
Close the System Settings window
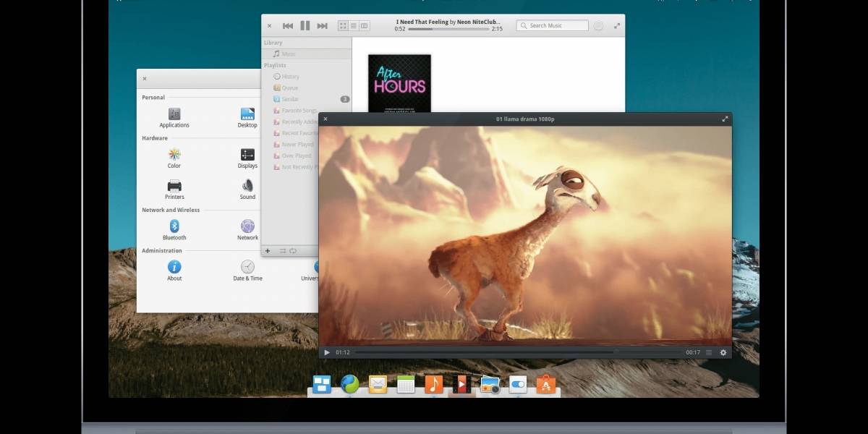point(145,78)
